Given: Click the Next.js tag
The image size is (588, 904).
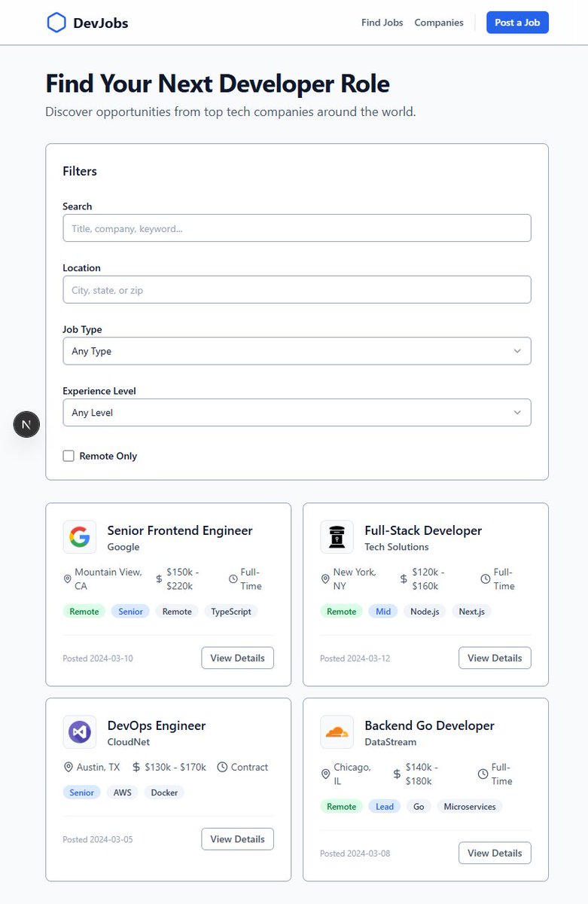Looking at the screenshot, I should pyautogui.click(x=472, y=611).
